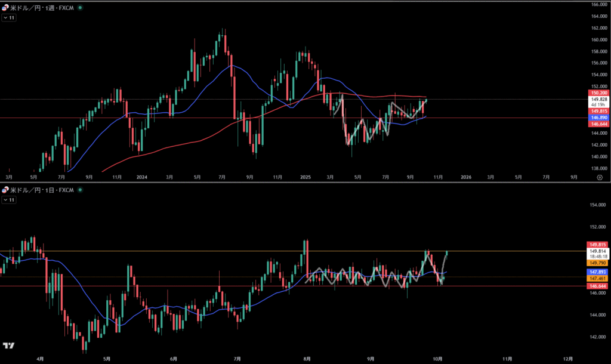The image size is (611, 364).
Task: Select the red 150.200 price label on weekly axis
Action: point(598,93)
